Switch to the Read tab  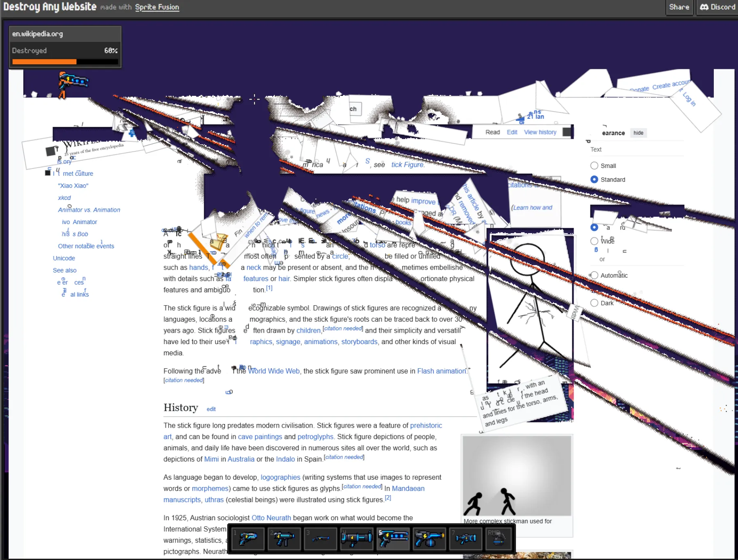point(492,132)
